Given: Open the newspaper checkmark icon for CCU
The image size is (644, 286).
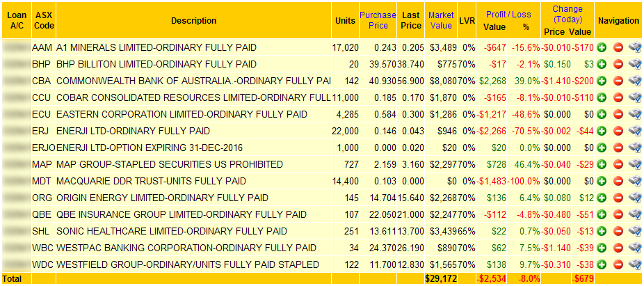Looking at the screenshot, I should (x=635, y=98).
